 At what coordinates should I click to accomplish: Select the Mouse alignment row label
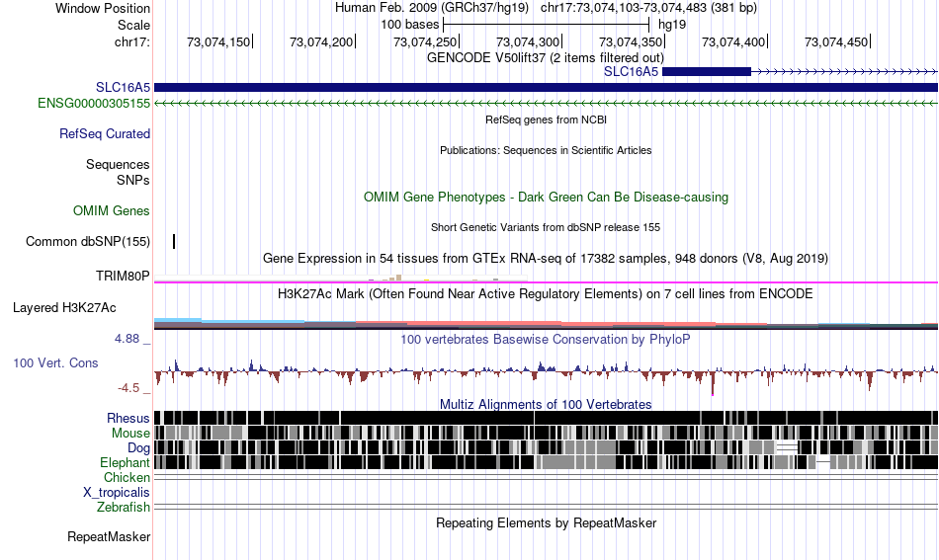pos(130,433)
